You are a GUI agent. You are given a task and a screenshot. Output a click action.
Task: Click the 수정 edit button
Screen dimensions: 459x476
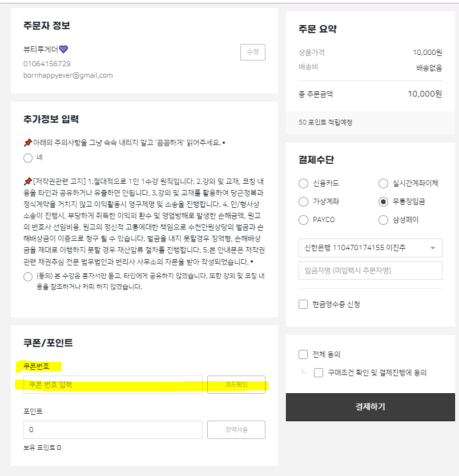point(252,52)
